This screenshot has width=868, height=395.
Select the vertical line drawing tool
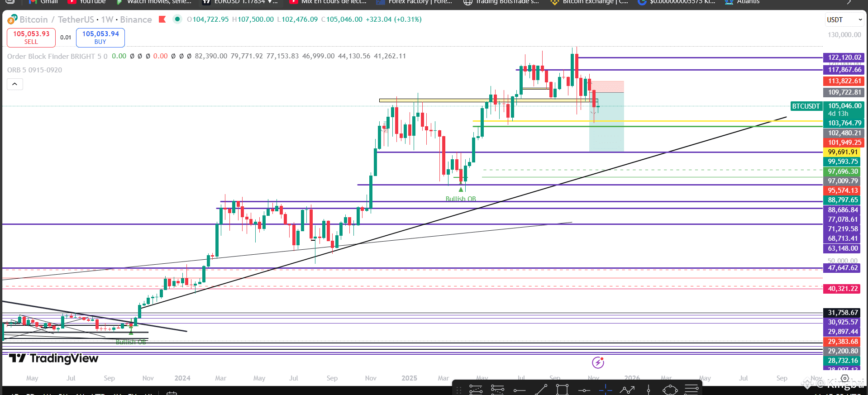649,390
